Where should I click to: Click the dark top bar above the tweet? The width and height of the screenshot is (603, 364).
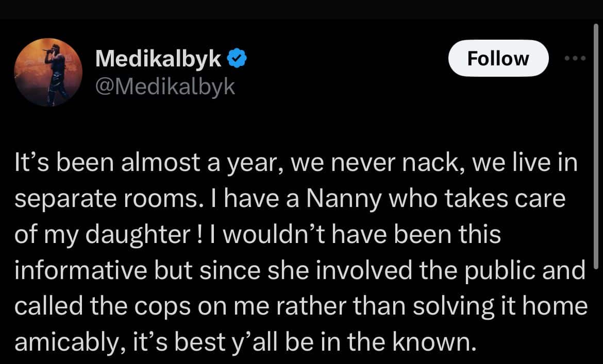301,9
